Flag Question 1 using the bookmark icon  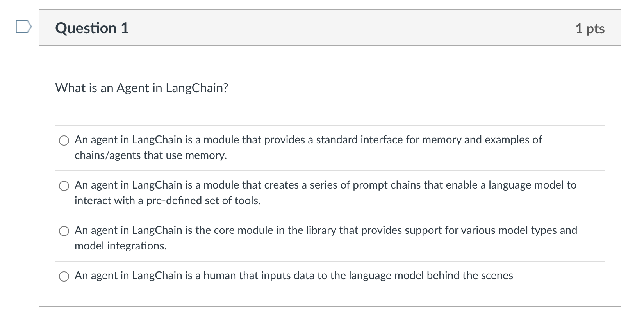pyautogui.click(x=23, y=28)
